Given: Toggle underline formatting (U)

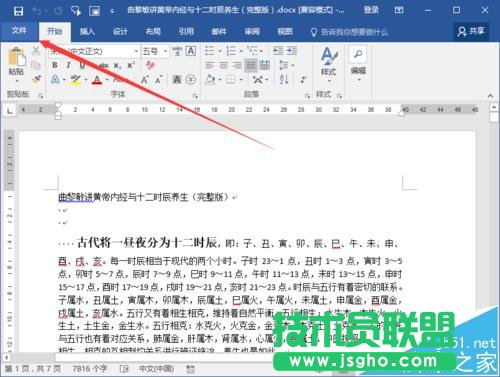Looking at the screenshot, I should (x=82, y=65).
